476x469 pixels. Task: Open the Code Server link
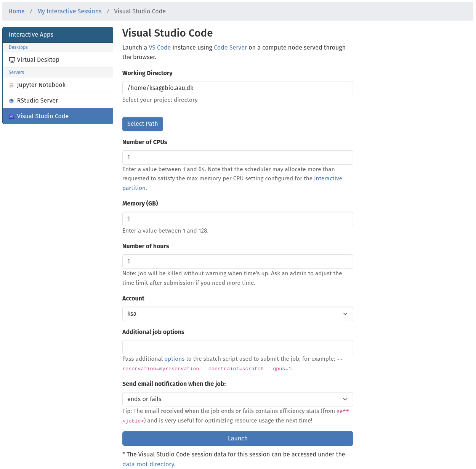tap(231, 48)
